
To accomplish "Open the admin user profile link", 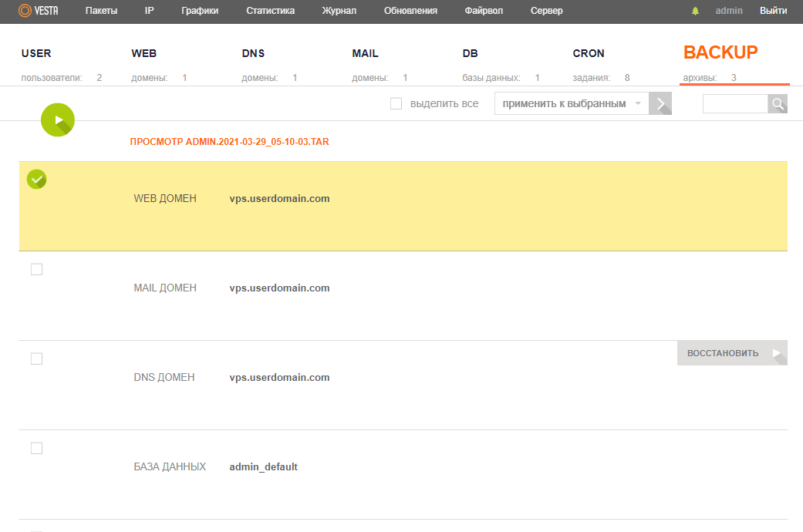I will click(729, 11).
